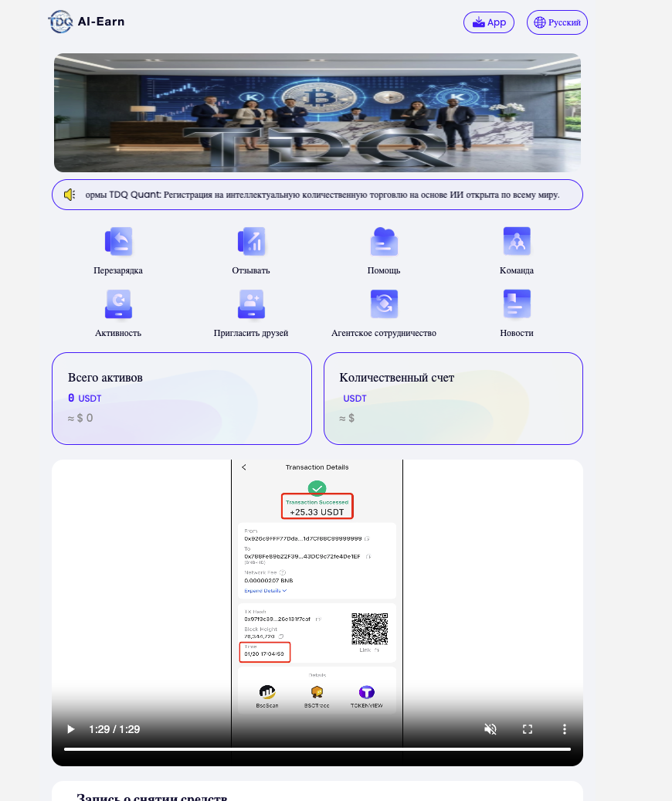The image size is (672, 801).
Task: Unmute the video sound
Action: pos(490,729)
